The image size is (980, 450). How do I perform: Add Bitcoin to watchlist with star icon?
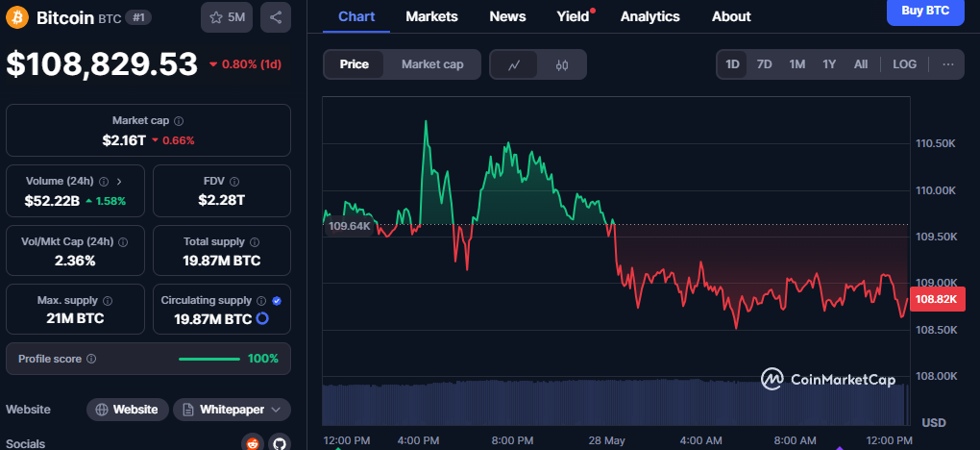point(227,17)
